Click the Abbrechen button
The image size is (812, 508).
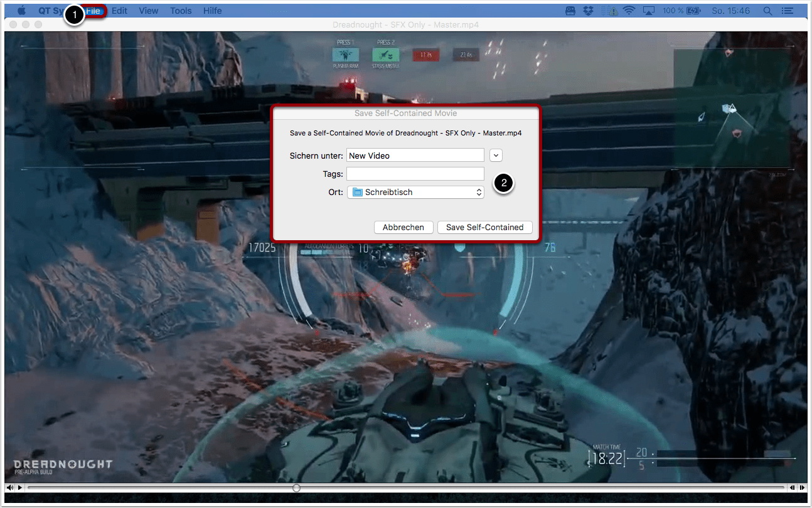pyautogui.click(x=403, y=227)
